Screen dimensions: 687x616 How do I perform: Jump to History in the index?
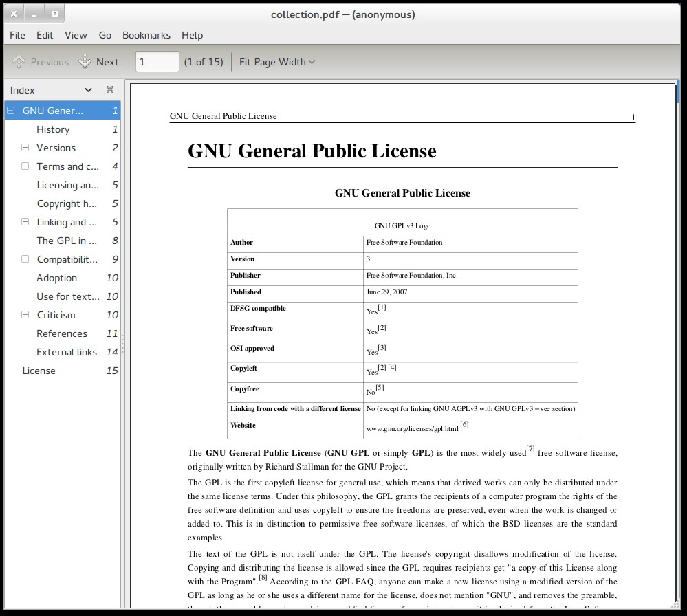click(x=53, y=129)
